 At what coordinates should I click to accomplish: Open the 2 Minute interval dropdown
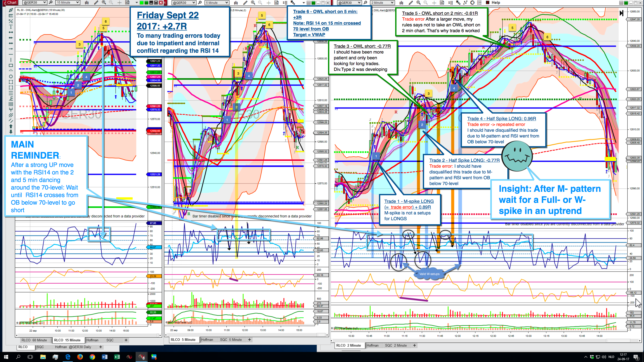pyautogui.click(x=382, y=3)
